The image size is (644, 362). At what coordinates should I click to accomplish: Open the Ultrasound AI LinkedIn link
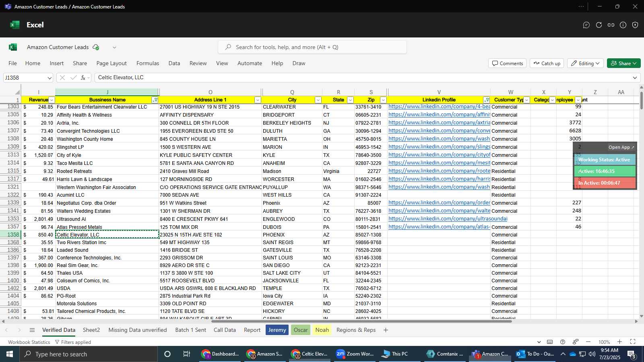448,219
